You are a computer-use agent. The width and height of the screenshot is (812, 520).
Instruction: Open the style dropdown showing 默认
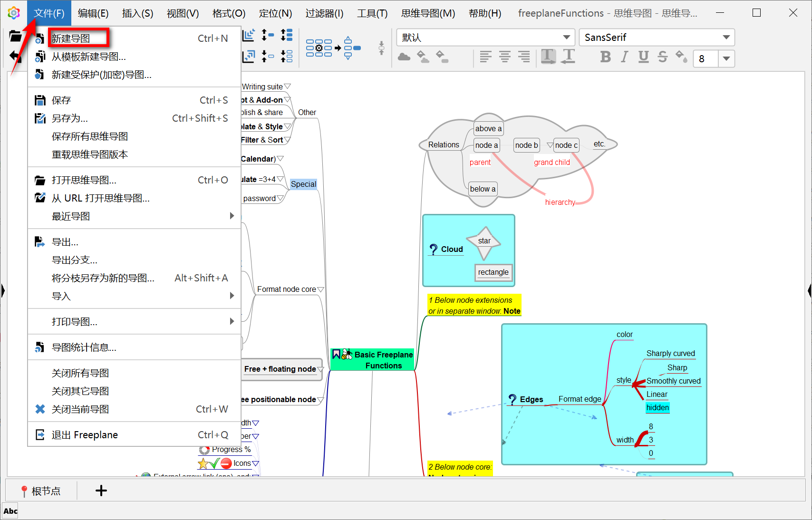(485, 38)
